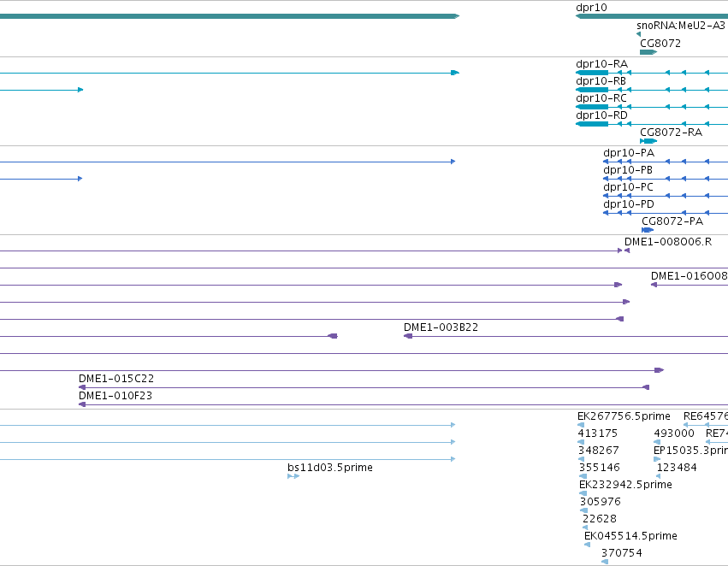Select the DME1-015C22 clone label
This screenshot has width=728, height=566.
116,379
